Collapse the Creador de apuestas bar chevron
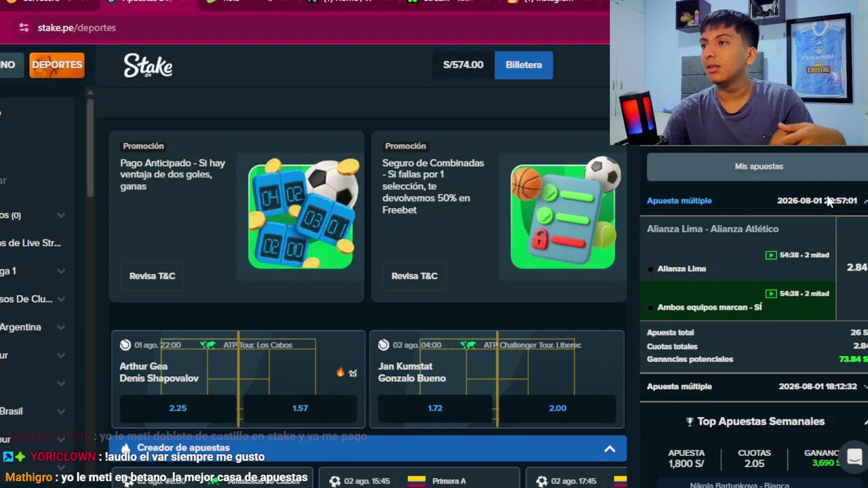The width and height of the screenshot is (868, 488). (x=610, y=449)
